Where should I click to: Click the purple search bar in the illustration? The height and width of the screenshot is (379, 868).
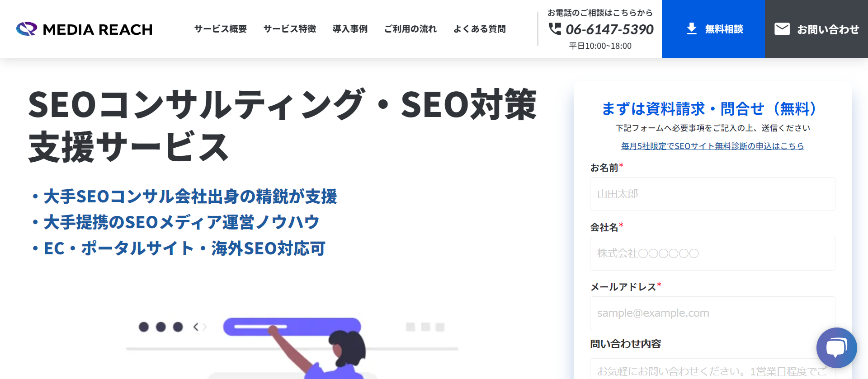[x=292, y=326]
